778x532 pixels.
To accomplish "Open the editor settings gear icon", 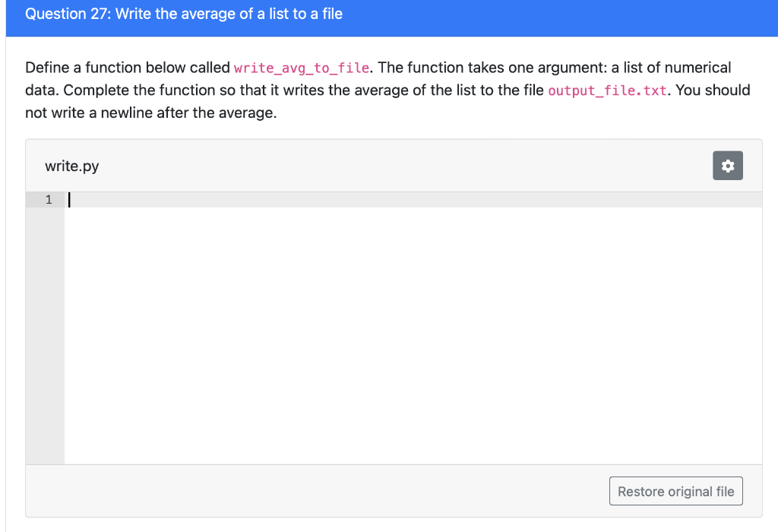I will click(x=727, y=165).
